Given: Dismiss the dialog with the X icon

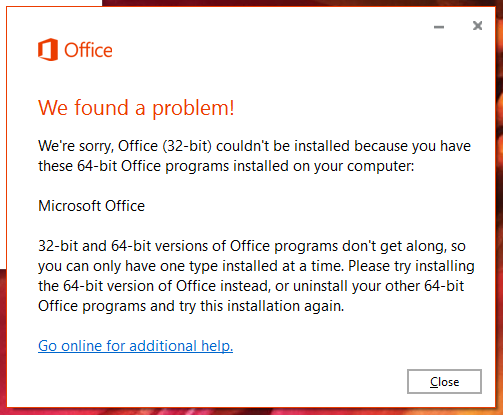Looking at the screenshot, I should click(x=477, y=26).
